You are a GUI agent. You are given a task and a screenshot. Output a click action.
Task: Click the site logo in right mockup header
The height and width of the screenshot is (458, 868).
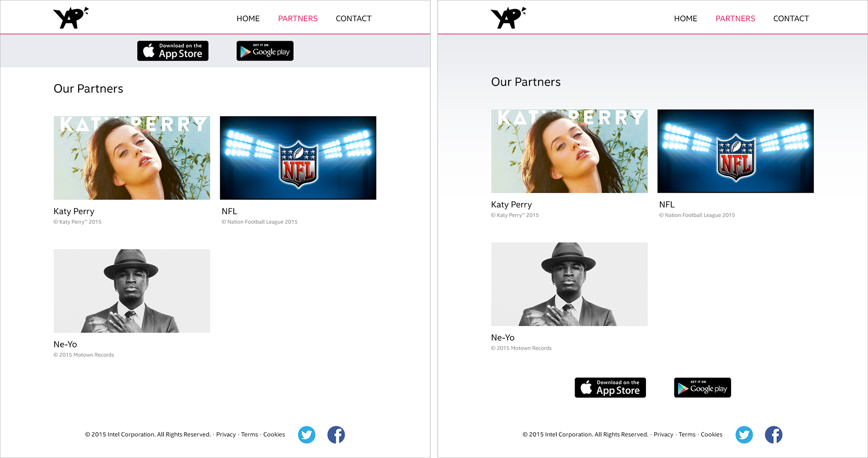[509, 18]
